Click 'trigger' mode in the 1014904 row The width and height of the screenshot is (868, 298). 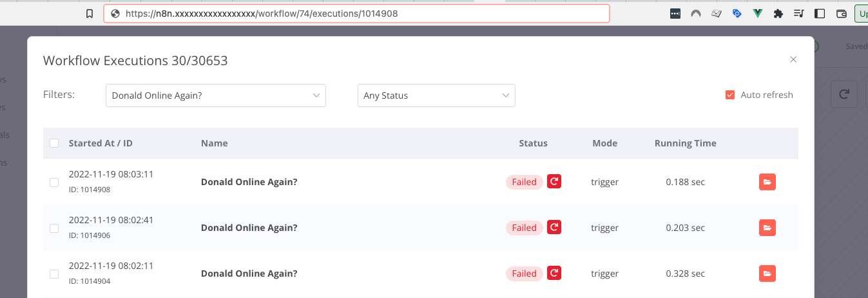[x=605, y=273]
